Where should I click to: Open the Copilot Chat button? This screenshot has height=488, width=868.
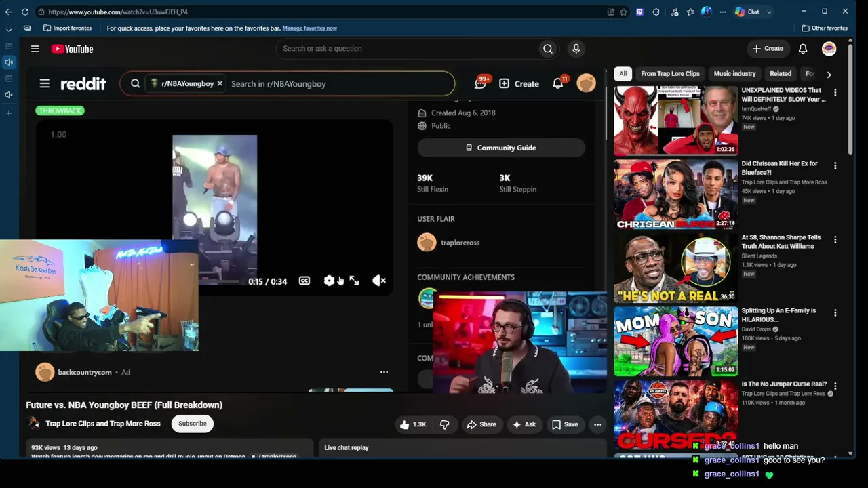click(747, 12)
